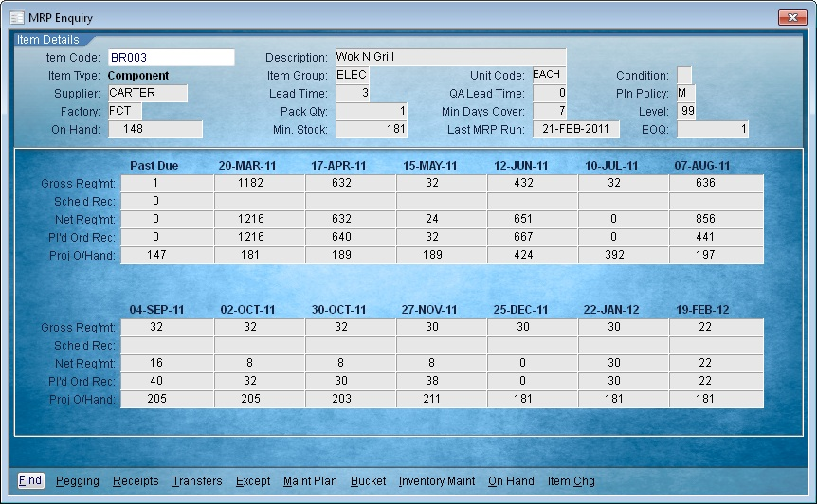The height and width of the screenshot is (504, 817).
Task: Open Item Chg
Action: (572, 481)
